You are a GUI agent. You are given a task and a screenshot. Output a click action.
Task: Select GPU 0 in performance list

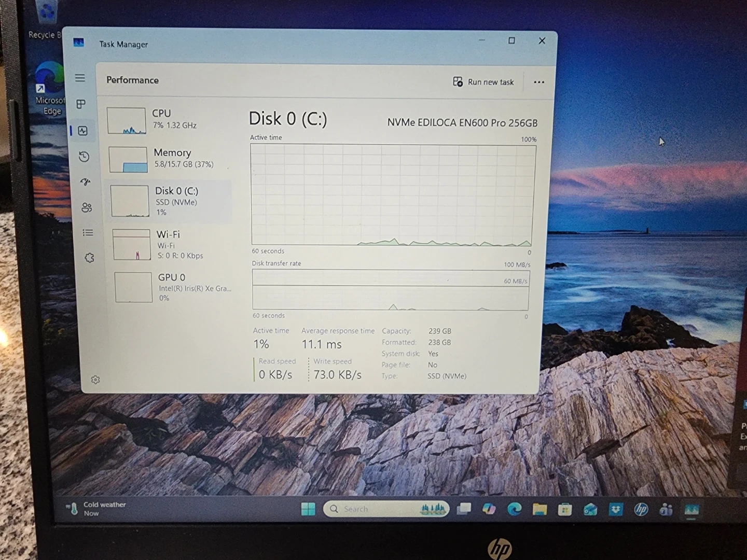pos(172,287)
